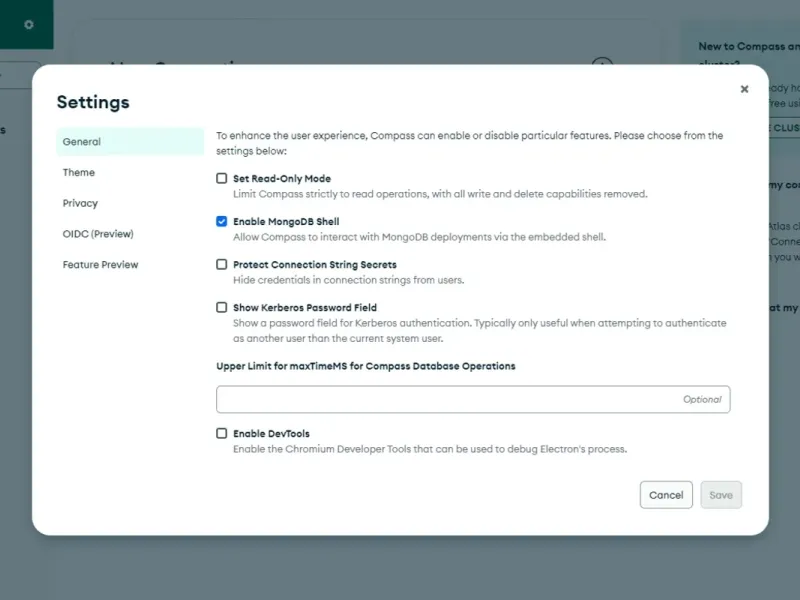This screenshot has width=800, height=600.
Task: Tick Protect Connection String Secrets
Action: 222,265
